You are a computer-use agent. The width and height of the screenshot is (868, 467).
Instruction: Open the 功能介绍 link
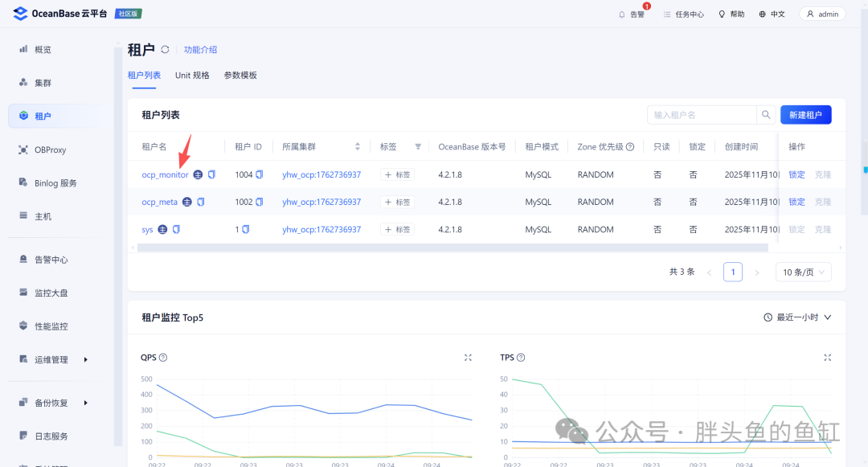click(200, 50)
